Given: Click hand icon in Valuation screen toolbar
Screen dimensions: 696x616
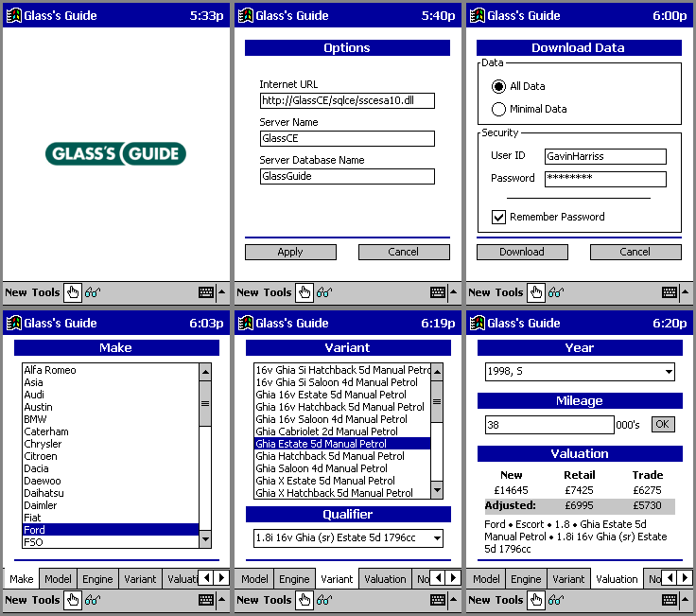Looking at the screenshot, I should [x=536, y=600].
